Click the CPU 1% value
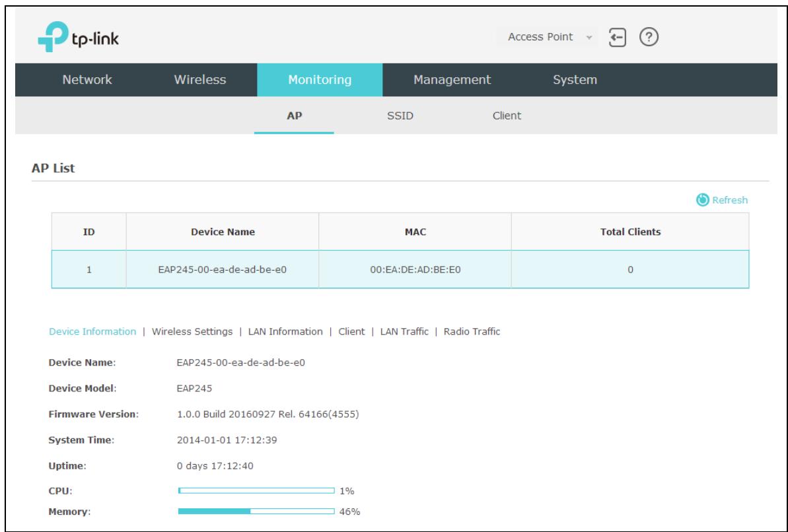 coord(347,491)
